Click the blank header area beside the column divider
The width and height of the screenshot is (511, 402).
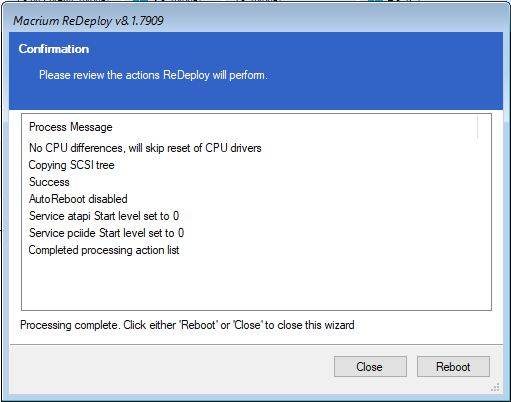pyautogui.click(x=485, y=127)
